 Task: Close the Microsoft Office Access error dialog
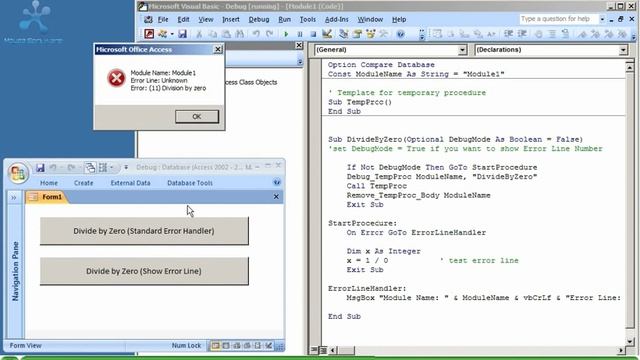tap(218, 49)
